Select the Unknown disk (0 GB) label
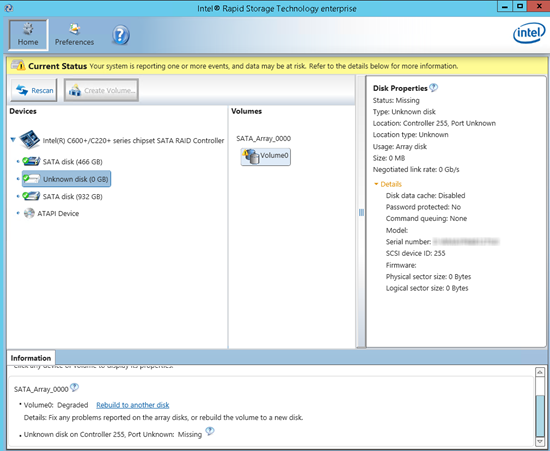This screenshot has width=550, height=451. pyautogui.click(x=75, y=179)
